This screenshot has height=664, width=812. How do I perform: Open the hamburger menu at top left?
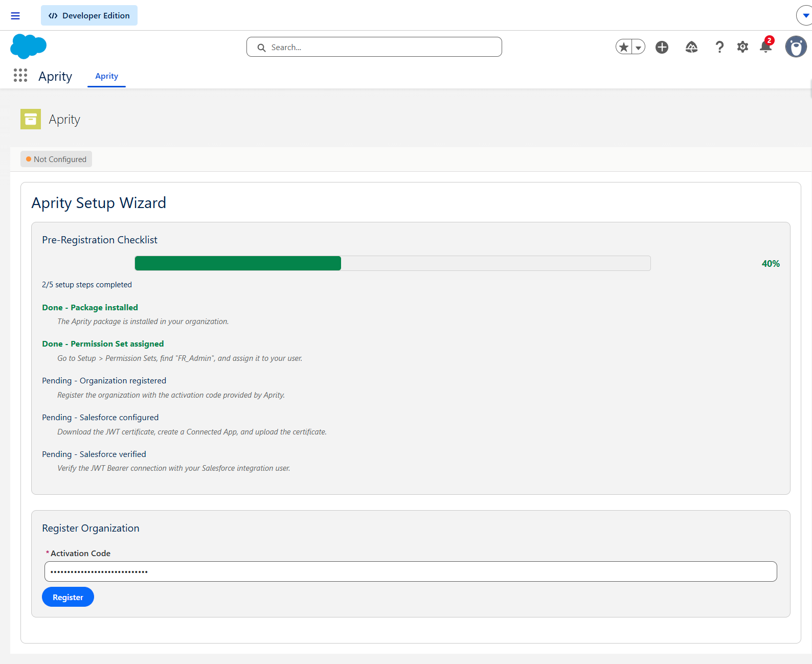coord(15,16)
